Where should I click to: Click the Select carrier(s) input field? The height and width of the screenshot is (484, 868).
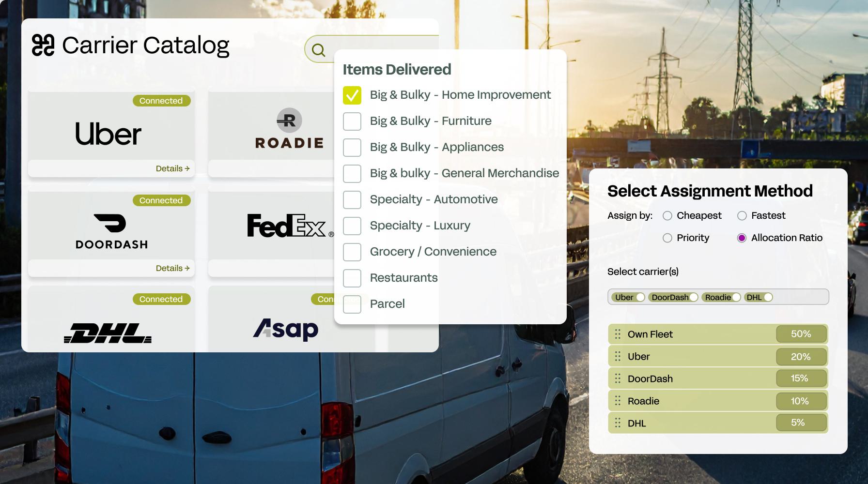(x=718, y=297)
